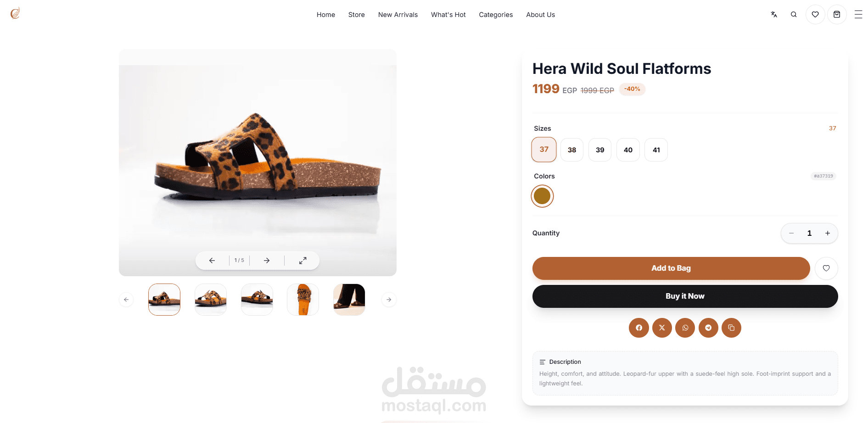Click Add to Bag button
The height and width of the screenshot is (423, 868).
[x=671, y=268]
